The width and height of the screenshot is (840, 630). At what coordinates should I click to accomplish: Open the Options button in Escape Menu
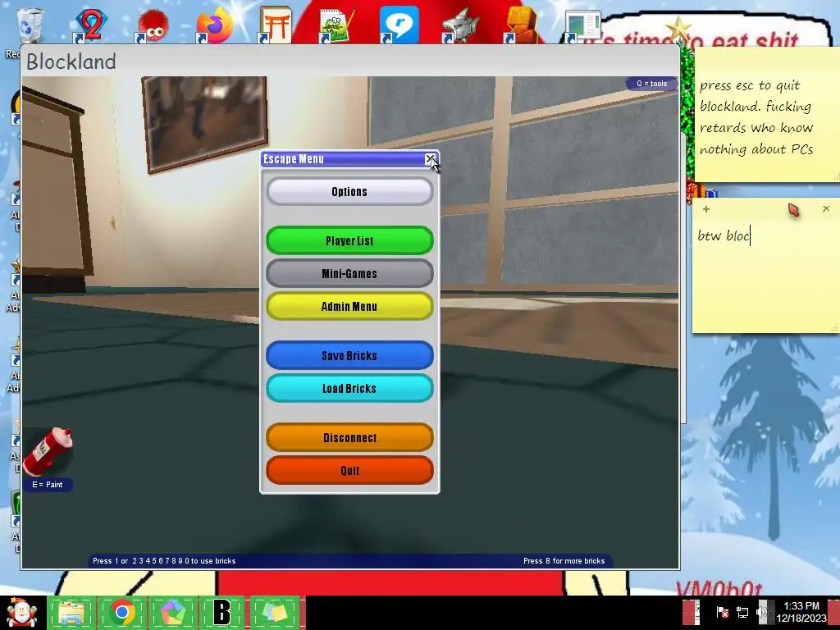349,191
